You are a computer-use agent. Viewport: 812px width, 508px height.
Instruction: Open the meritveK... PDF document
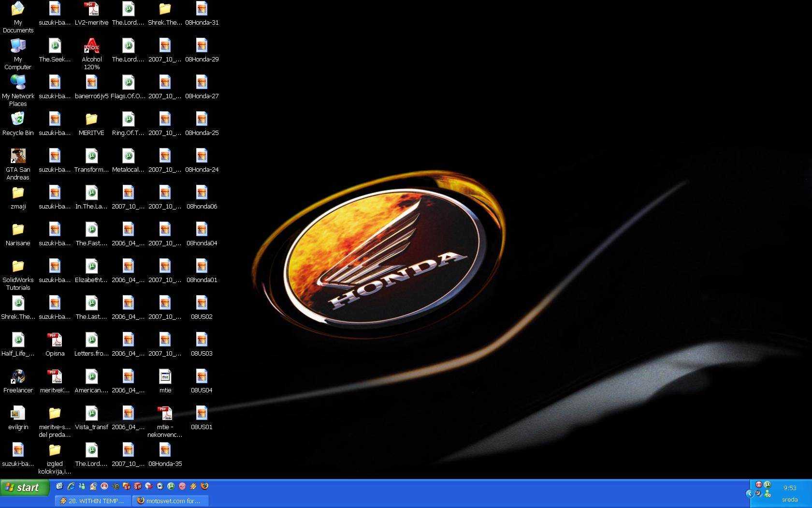55,381
